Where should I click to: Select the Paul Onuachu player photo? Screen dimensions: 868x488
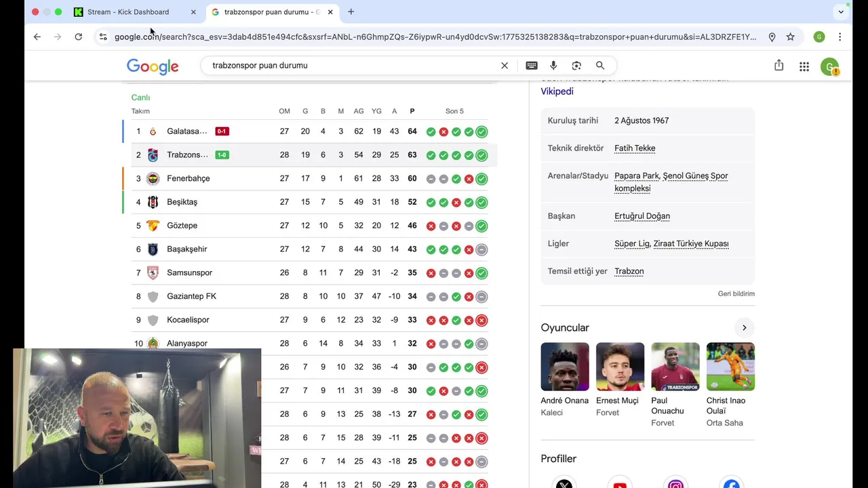675,367
